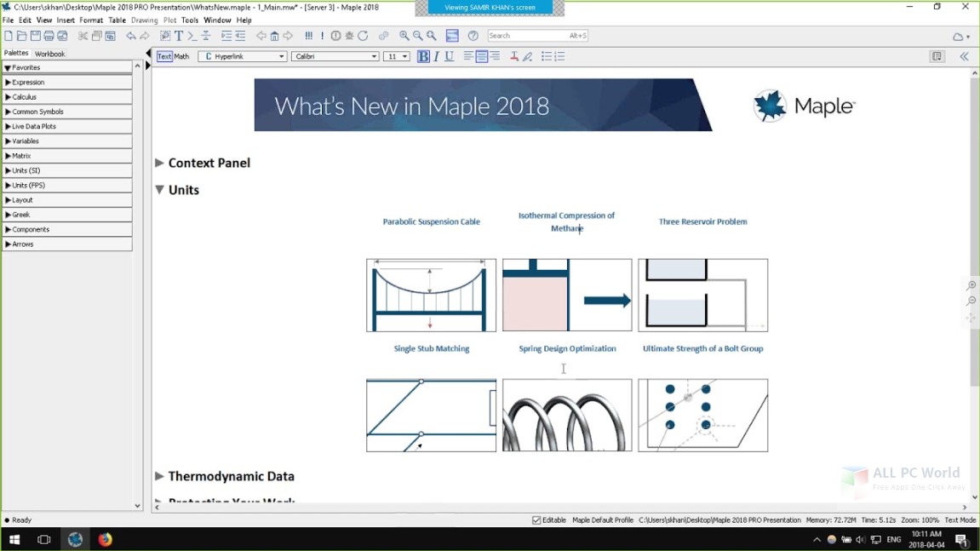
Task: Toggle center alignment
Action: click(481, 56)
